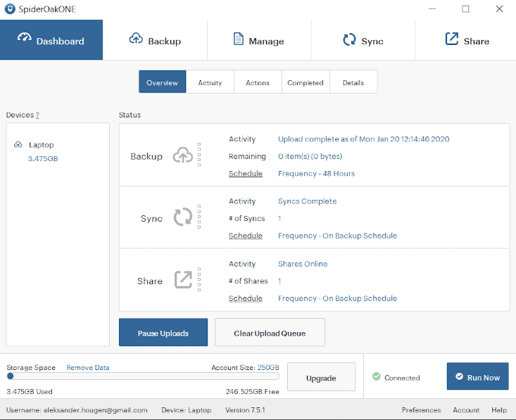
Task: Click the Upgrade button
Action: point(321,377)
